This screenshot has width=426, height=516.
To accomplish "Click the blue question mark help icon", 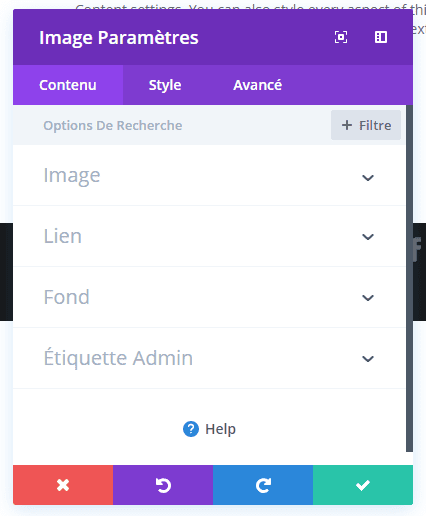I will [x=191, y=429].
